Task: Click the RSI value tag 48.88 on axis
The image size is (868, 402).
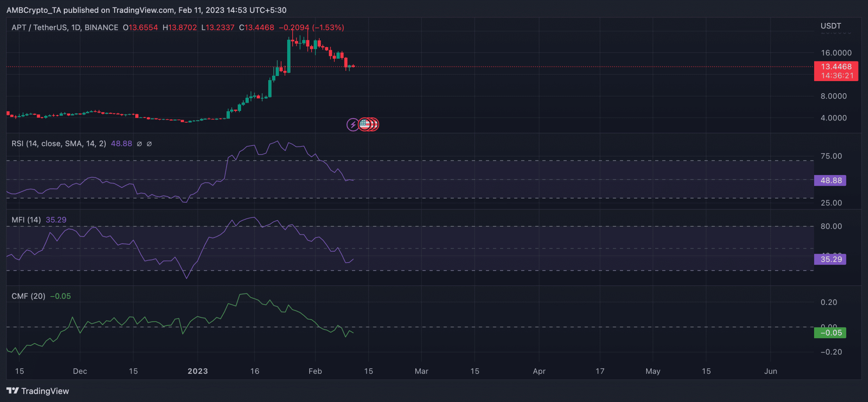Action: point(830,180)
